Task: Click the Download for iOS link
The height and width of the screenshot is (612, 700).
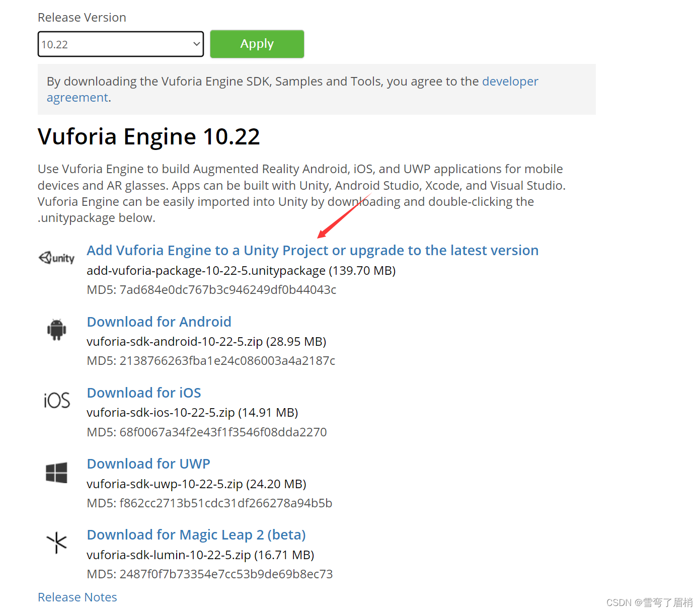Action: pos(144,393)
